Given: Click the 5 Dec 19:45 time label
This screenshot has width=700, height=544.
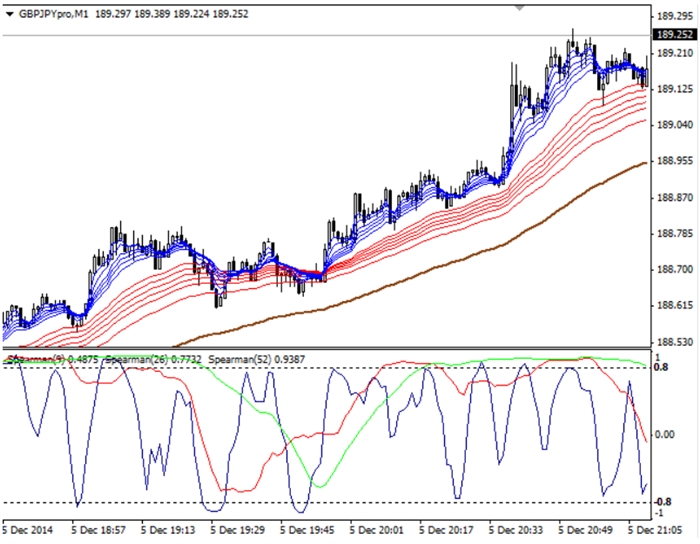Looking at the screenshot, I should click(x=311, y=527).
